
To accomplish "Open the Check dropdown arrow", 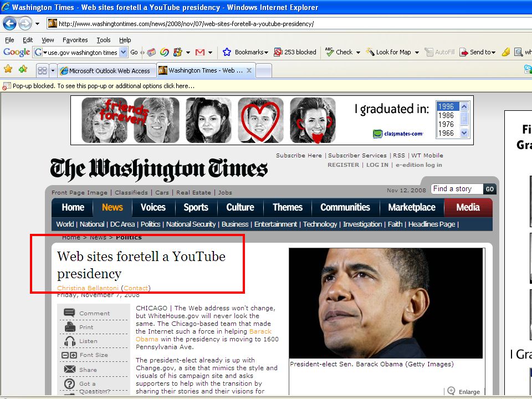I will [358, 53].
